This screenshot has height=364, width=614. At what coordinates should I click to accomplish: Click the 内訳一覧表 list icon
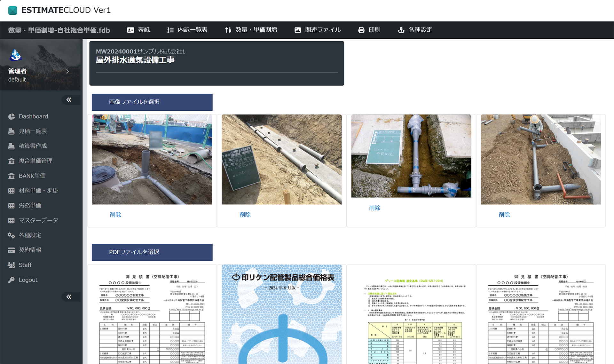(x=170, y=30)
